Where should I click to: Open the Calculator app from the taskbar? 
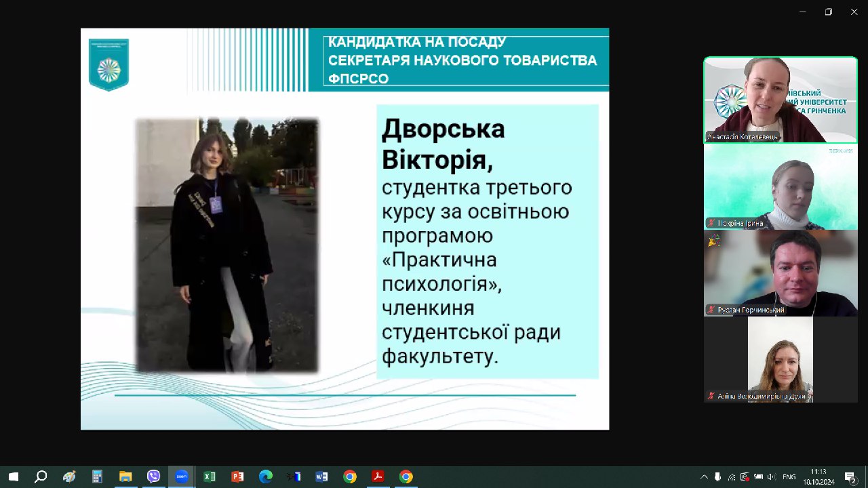click(96, 478)
